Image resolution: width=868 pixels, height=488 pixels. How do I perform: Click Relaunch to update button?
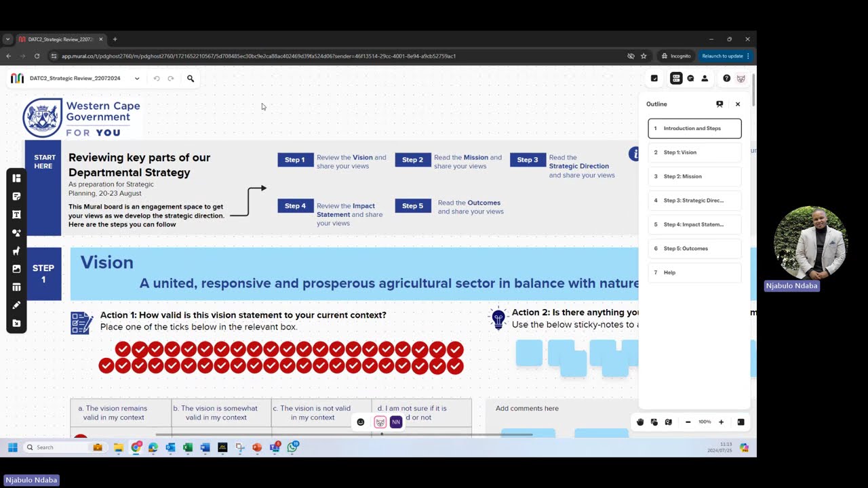click(x=726, y=56)
